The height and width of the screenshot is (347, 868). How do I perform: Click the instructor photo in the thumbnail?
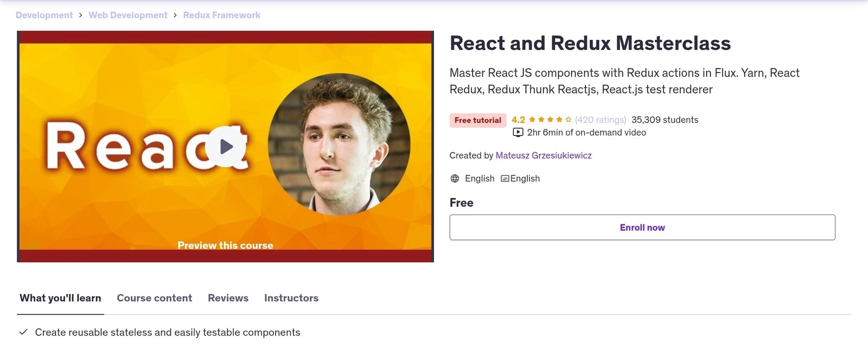(x=339, y=144)
